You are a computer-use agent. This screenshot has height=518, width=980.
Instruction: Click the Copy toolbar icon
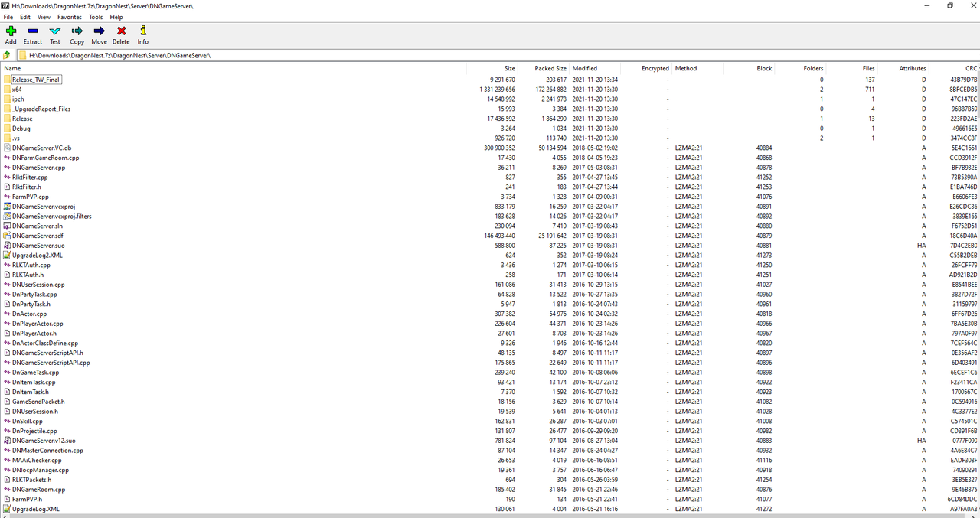(x=77, y=31)
